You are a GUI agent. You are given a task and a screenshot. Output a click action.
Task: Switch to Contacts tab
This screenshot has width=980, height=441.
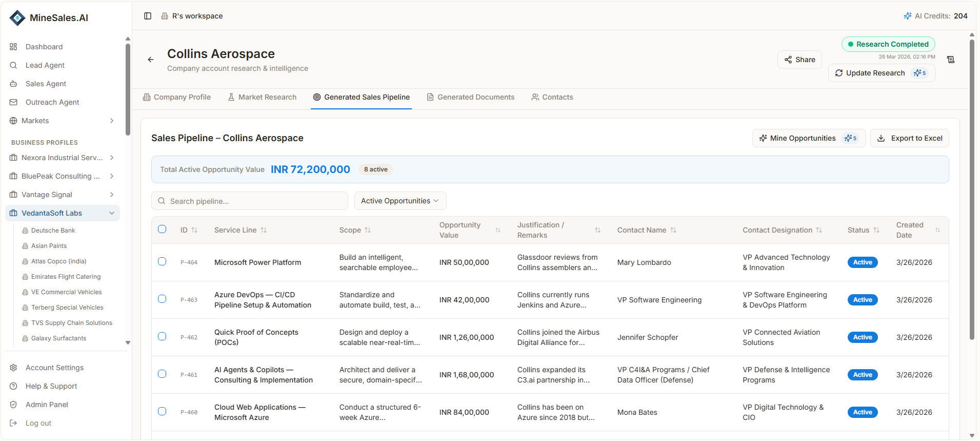coord(552,97)
